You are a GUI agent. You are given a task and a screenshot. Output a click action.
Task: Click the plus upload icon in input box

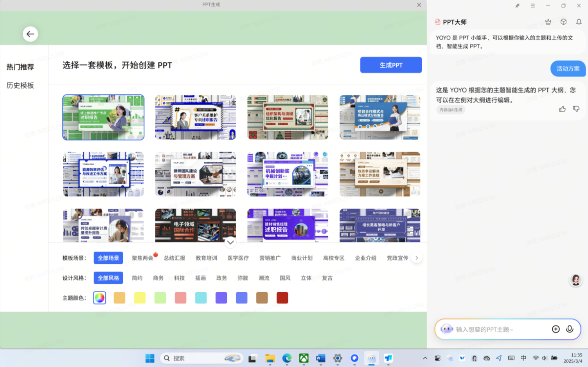[x=556, y=329]
